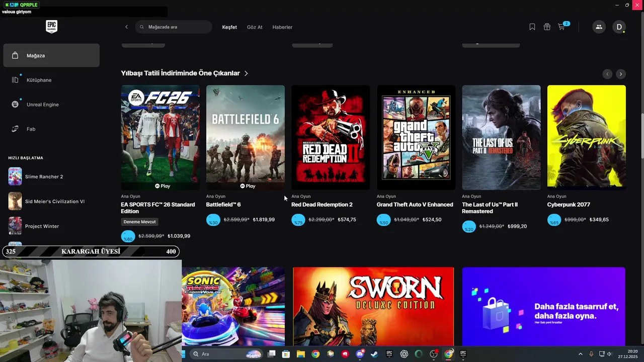Viewport: 644px width, 362px height.
Task: Click the Epic Games logo in sidebar
Action: click(51, 27)
